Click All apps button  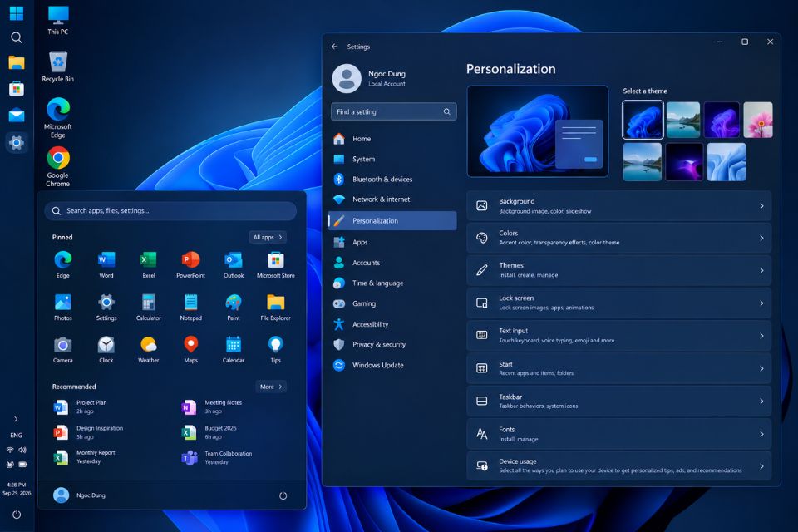tap(268, 237)
